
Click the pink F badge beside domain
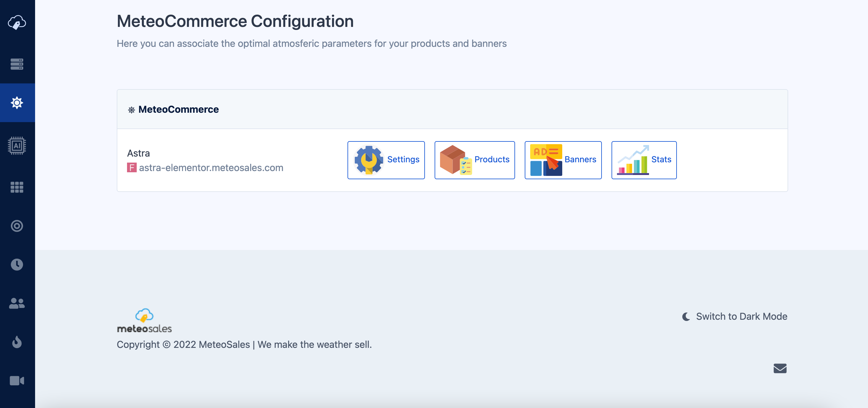(x=132, y=168)
